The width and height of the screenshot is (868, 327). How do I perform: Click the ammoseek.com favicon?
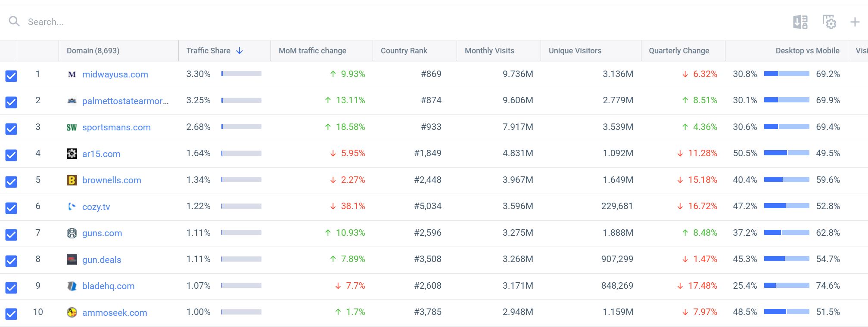(x=72, y=312)
